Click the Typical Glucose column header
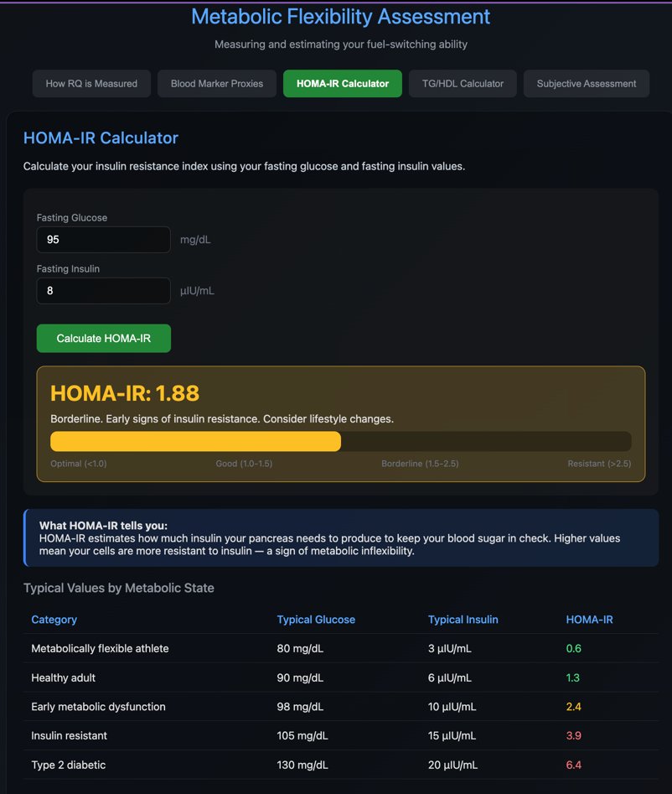Screen dimensions: 672x794 [x=316, y=620]
